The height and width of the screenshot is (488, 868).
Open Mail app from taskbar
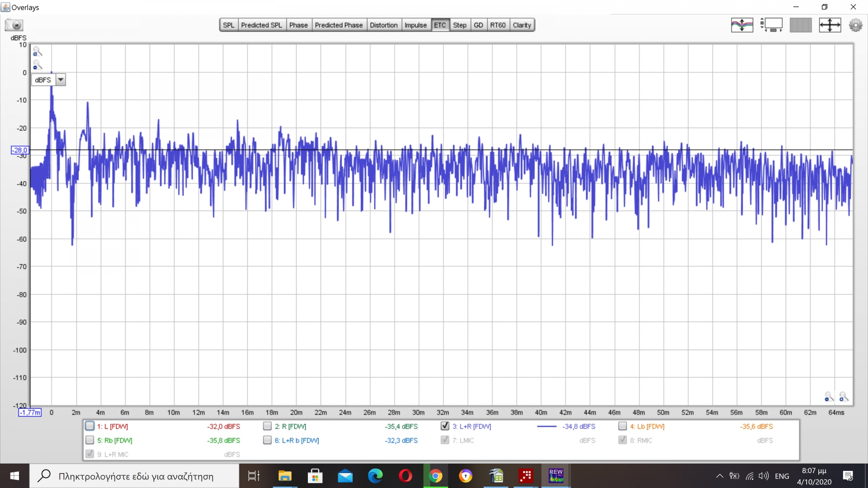(x=345, y=476)
